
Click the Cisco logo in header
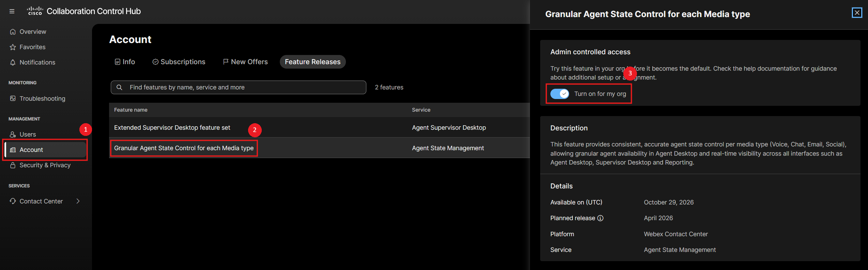click(x=35, y=11)
